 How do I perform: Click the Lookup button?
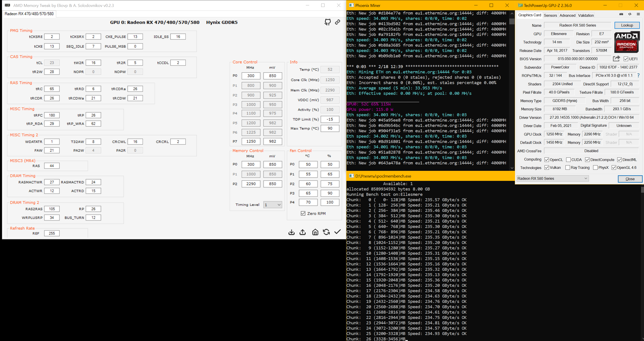[x=627, y=25]
